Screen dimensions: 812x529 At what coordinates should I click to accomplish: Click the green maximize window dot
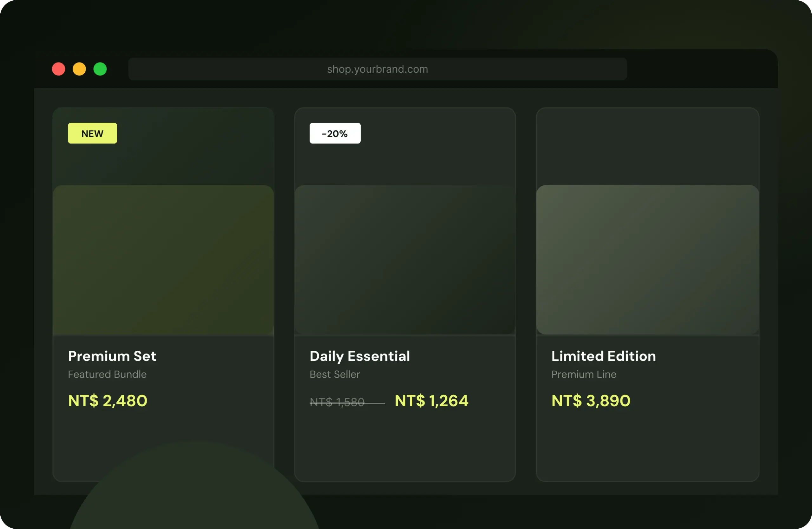click(100, 69)
